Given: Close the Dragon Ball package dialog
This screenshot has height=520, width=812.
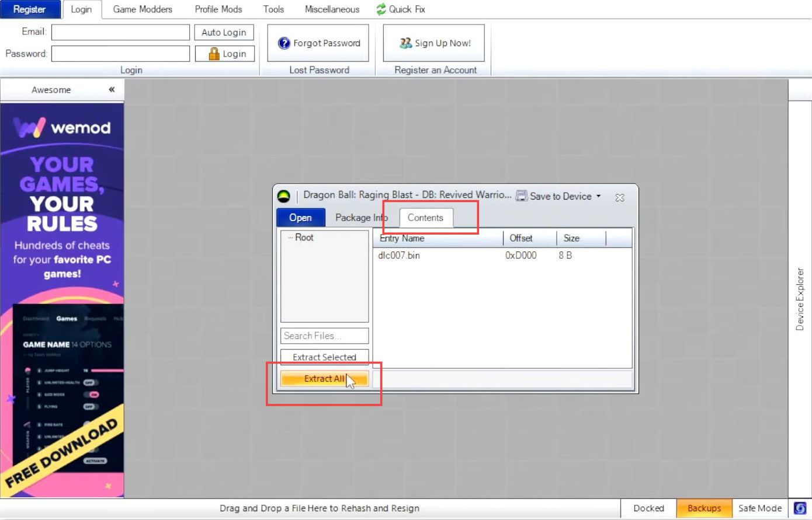Looking at the screenshot, I should click(x=620, y=197).
